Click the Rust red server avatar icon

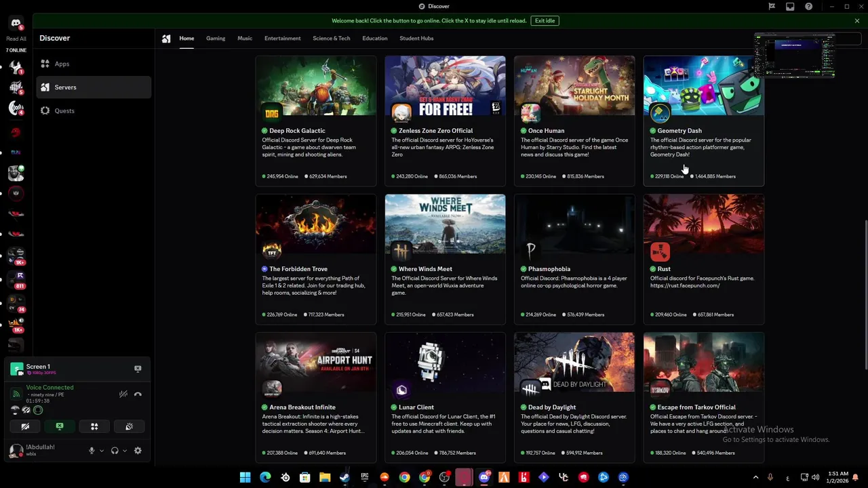point(660,251)
